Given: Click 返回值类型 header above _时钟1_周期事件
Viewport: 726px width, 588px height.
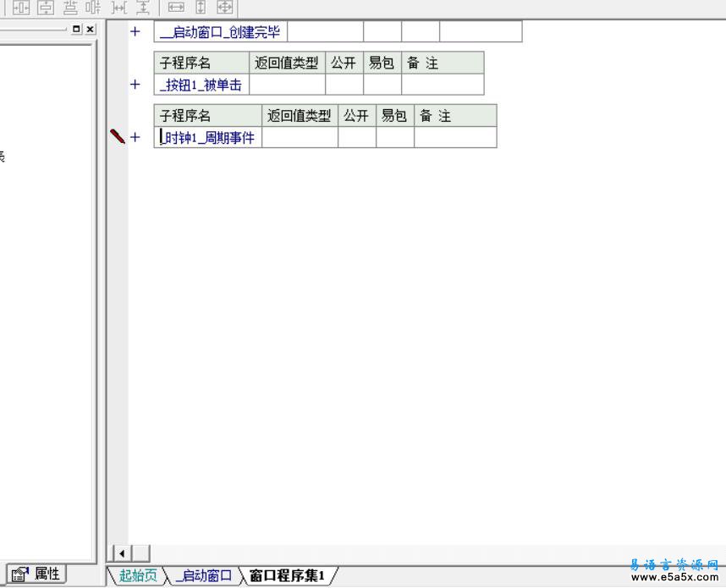Looking at the screenshot, I should [300, 116].
